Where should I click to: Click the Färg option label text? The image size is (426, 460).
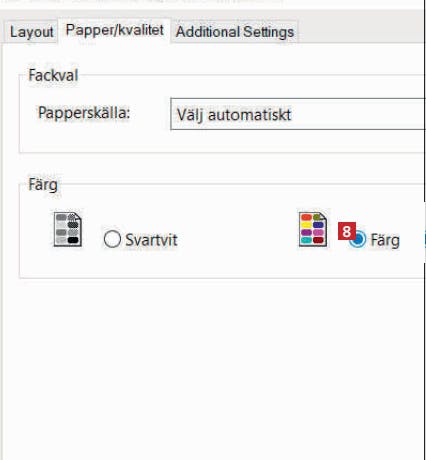pyautogui.click(x=385, y=240)
